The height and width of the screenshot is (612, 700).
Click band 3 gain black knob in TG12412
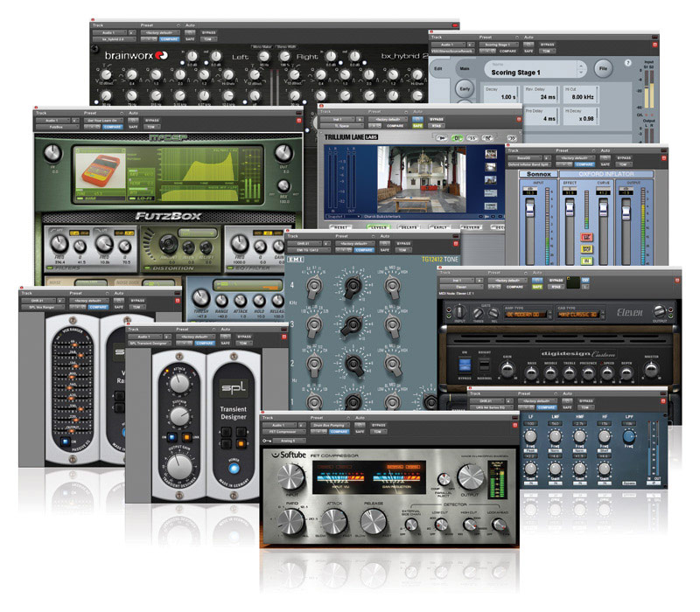point(353,325)
